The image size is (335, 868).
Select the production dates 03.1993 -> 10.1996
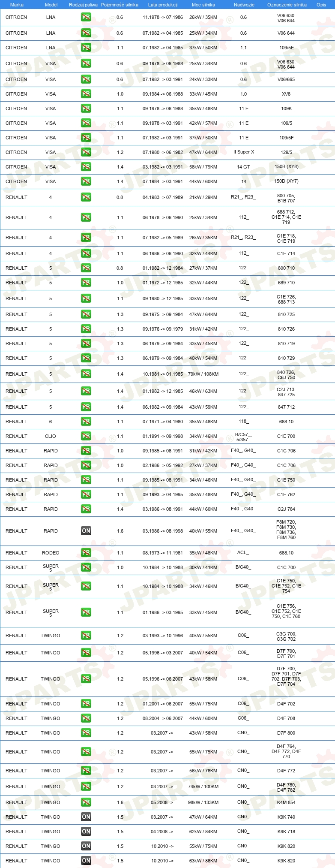[163, 636]
